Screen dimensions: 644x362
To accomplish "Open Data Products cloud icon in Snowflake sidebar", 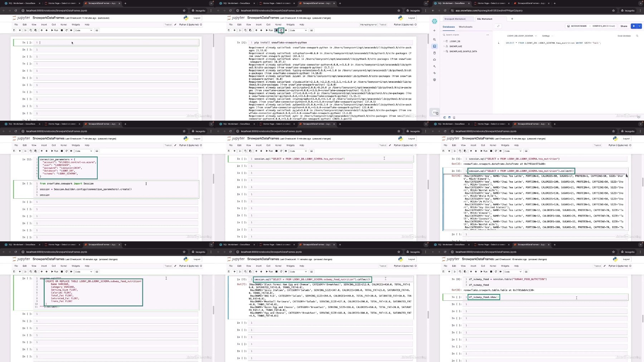I will (x=434, y=59).
